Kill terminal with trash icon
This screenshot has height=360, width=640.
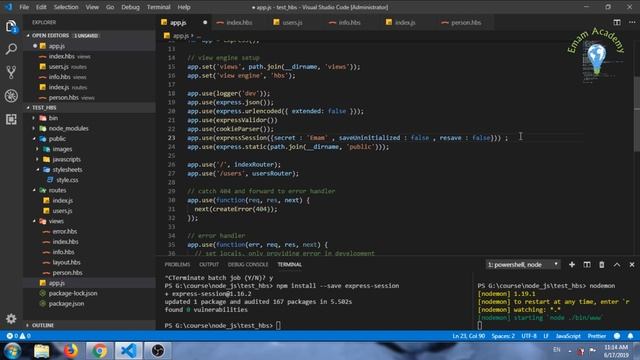[602, 264]
